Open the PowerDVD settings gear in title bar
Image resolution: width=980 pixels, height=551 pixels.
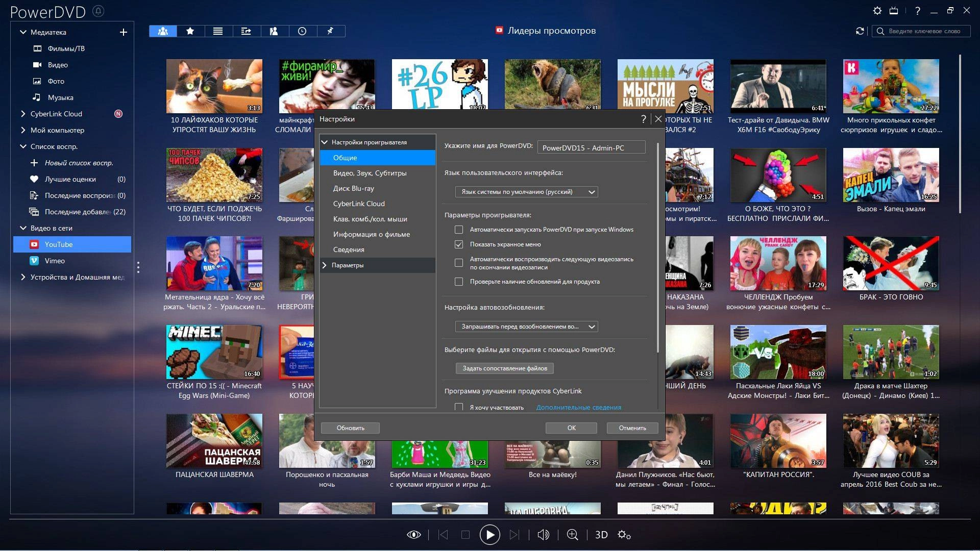[x=877, y=11]
